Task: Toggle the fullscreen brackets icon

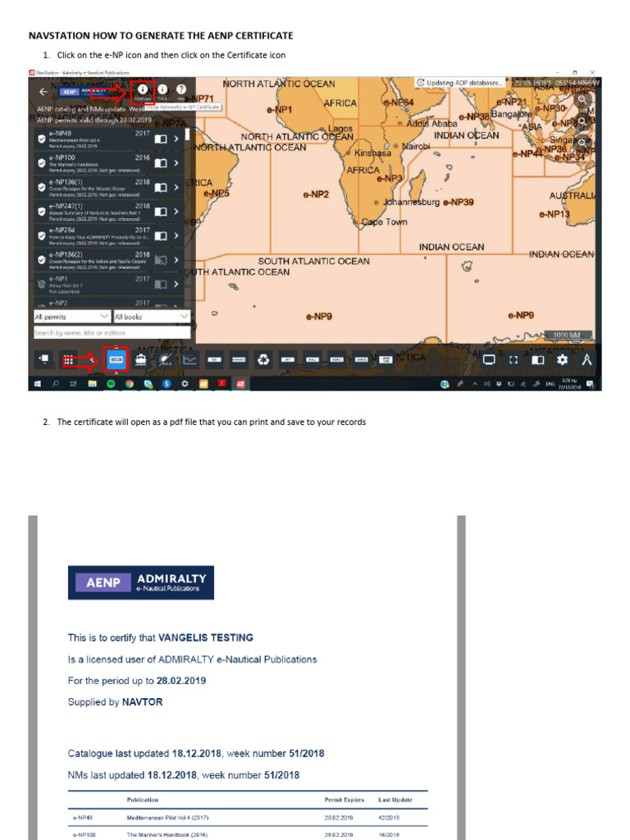Action: coord(514,359)
